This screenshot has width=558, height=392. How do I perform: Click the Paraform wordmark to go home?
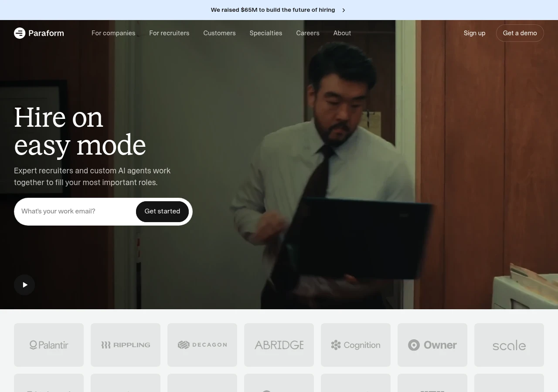[46, 33]
